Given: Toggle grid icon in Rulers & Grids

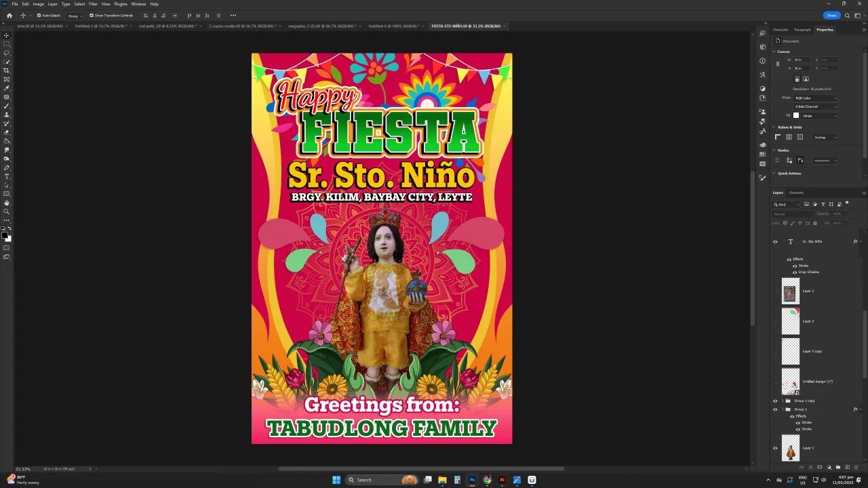Looking at the screenshot, I should click(789, 137).
